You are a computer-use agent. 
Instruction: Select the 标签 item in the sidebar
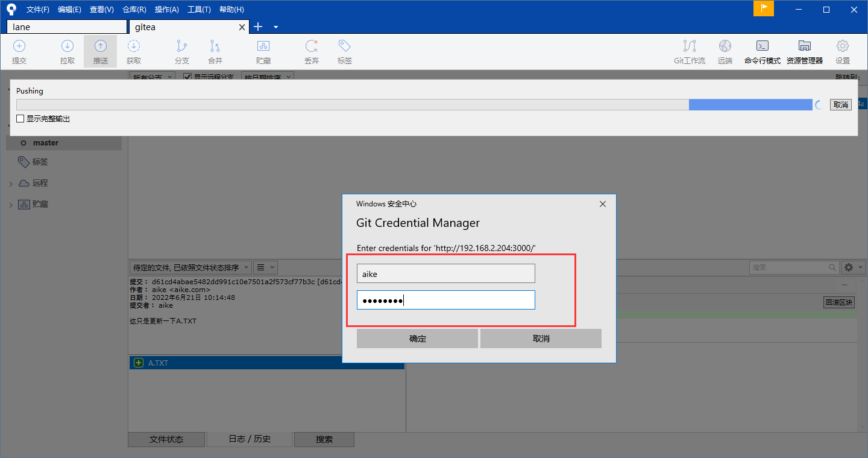click(40, 162)
